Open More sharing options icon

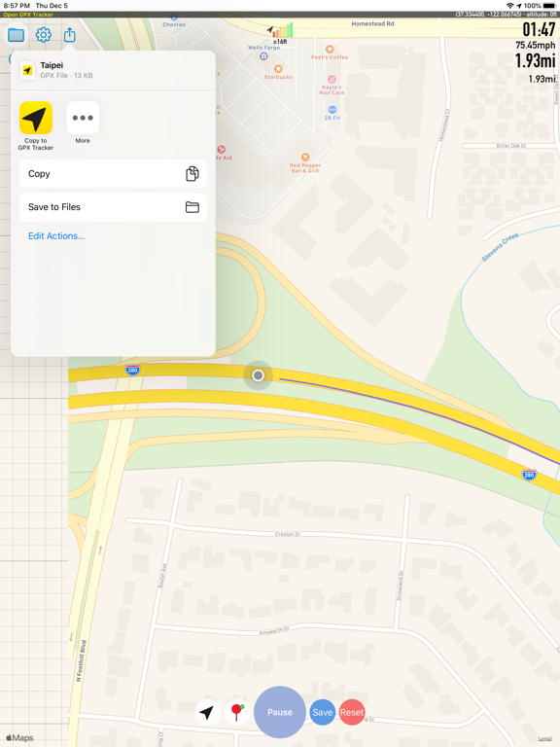(83, 118)
